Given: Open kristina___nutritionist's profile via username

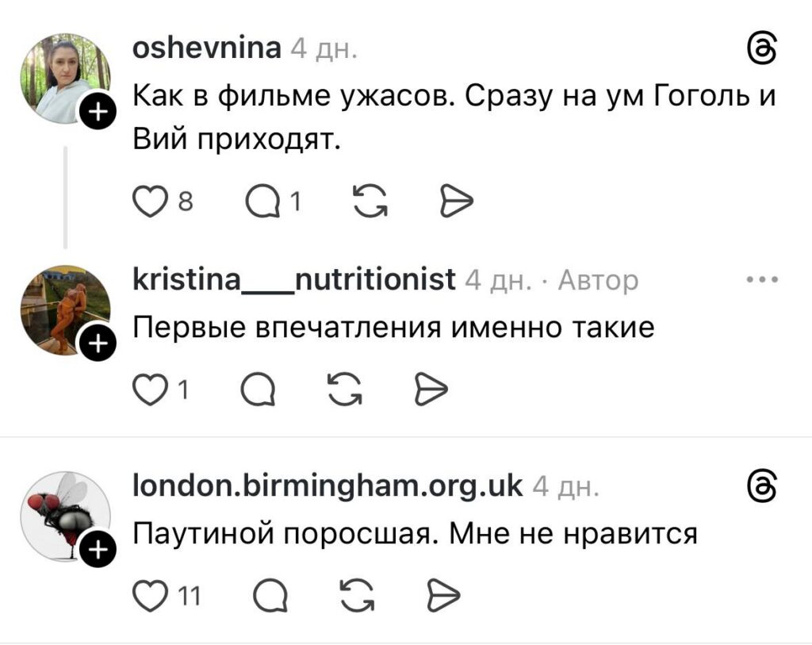Looking at the screenshot, I should (293, 280).
